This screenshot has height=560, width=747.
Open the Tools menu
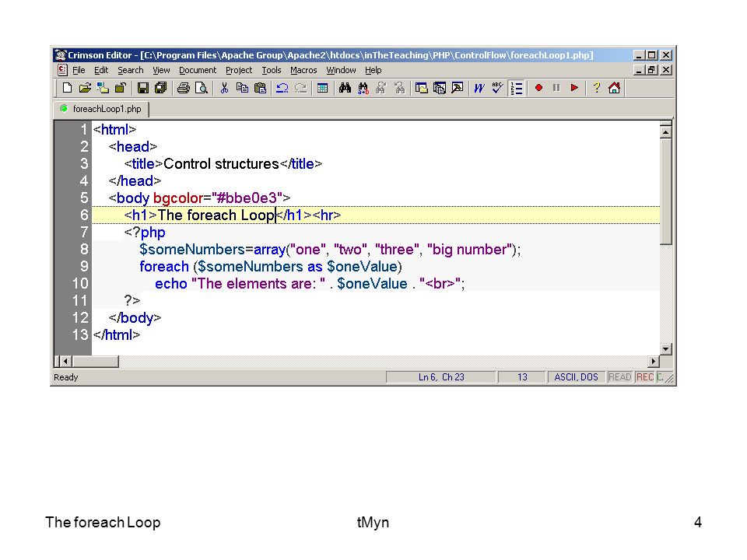click(x=272, y=70)
